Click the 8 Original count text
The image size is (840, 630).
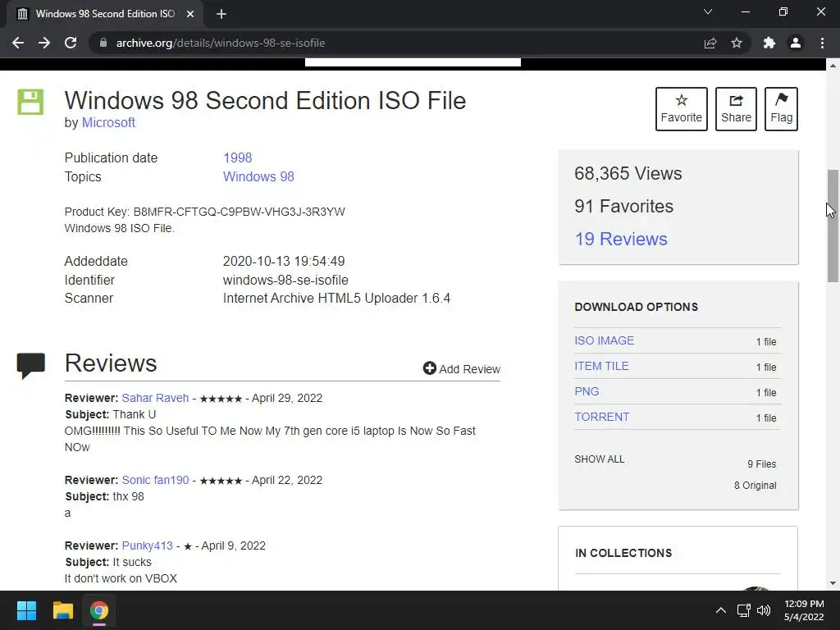pos(755,486)
